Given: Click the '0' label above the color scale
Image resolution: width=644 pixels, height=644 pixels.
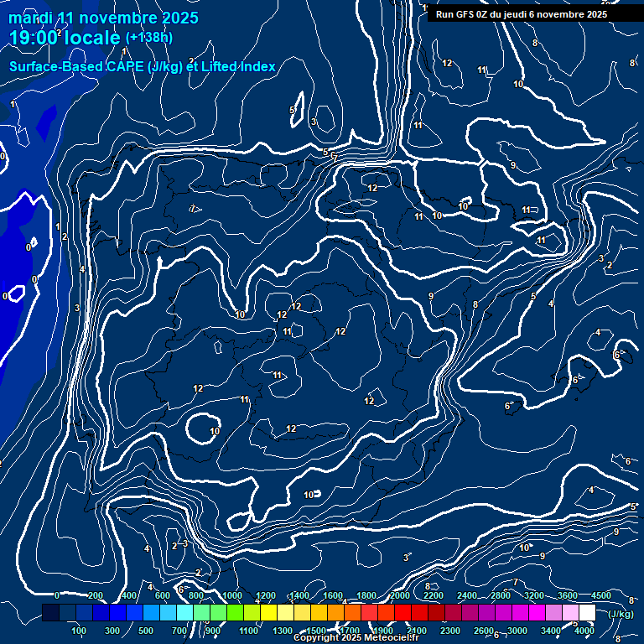Looking at the screenshot, I should [57, 595].
